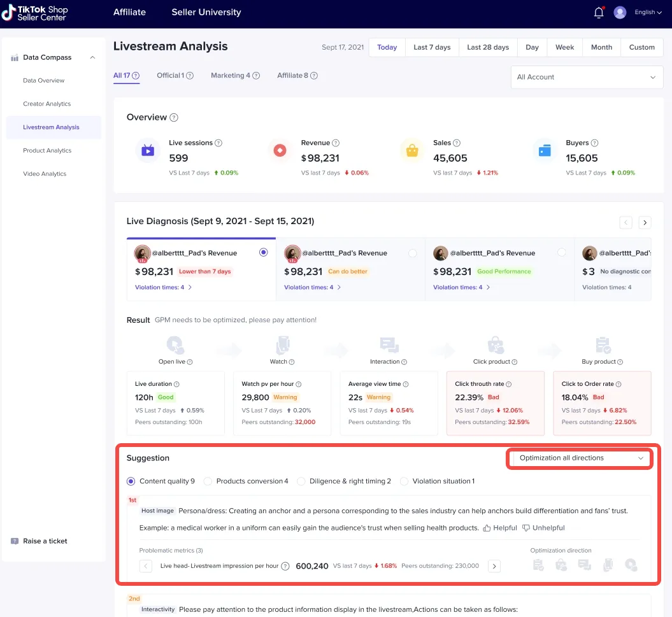Viewport: 672px width, 617px height.
Task: Switch to the Marketing 4 tab
Action: pos(231,76)
